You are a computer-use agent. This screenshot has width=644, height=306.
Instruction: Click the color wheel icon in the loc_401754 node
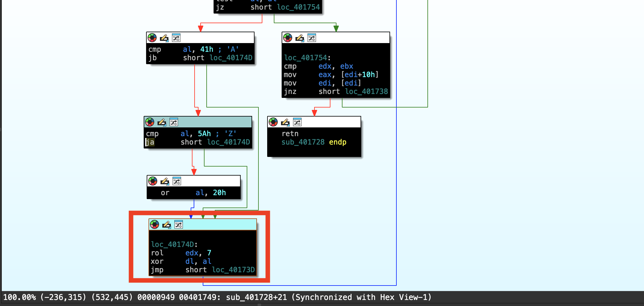tap(288, 38)
